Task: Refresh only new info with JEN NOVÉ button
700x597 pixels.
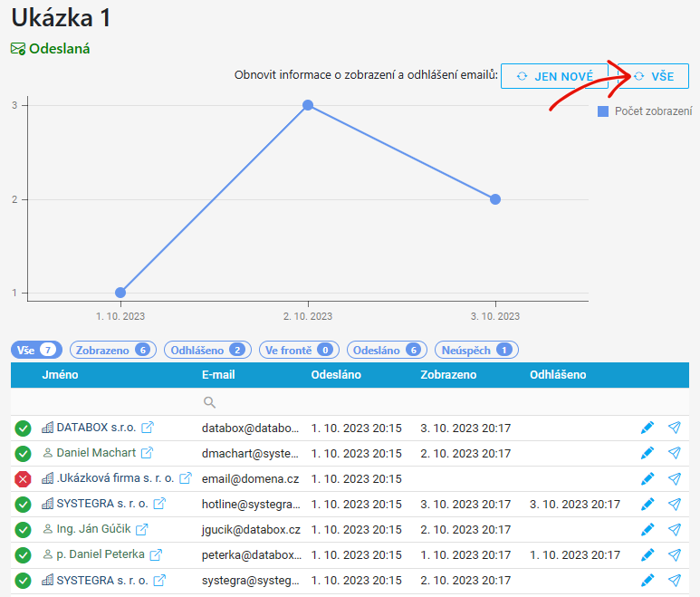Action: [554, 76]
